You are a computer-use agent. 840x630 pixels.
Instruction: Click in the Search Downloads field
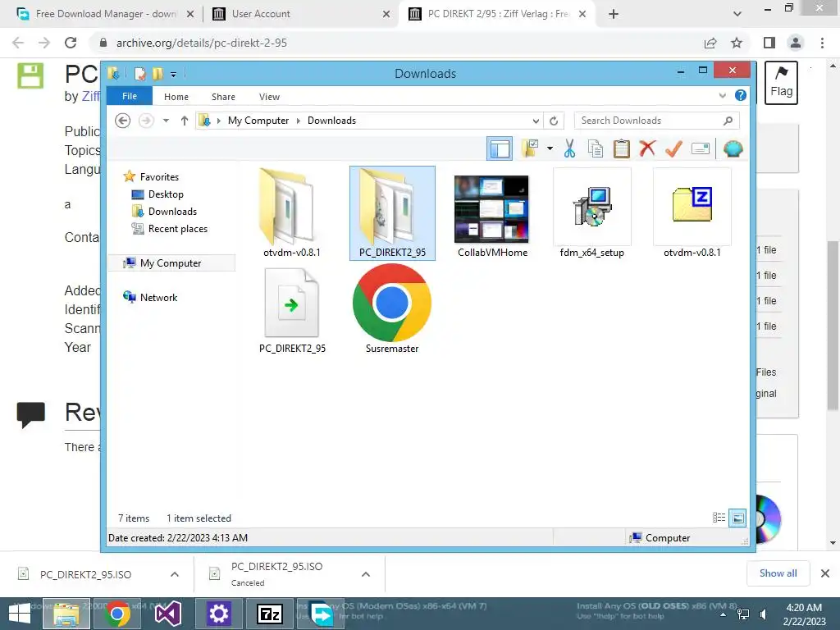coord(651,121)
